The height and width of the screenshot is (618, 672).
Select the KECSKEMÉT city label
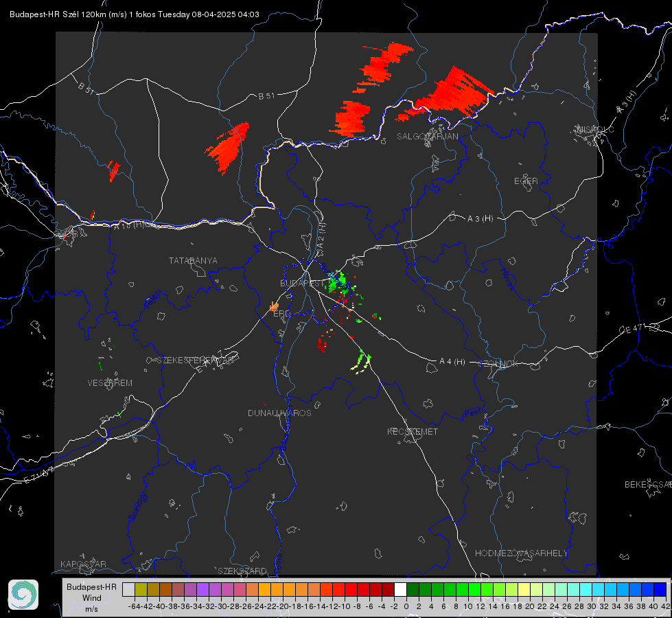point(413,432)
